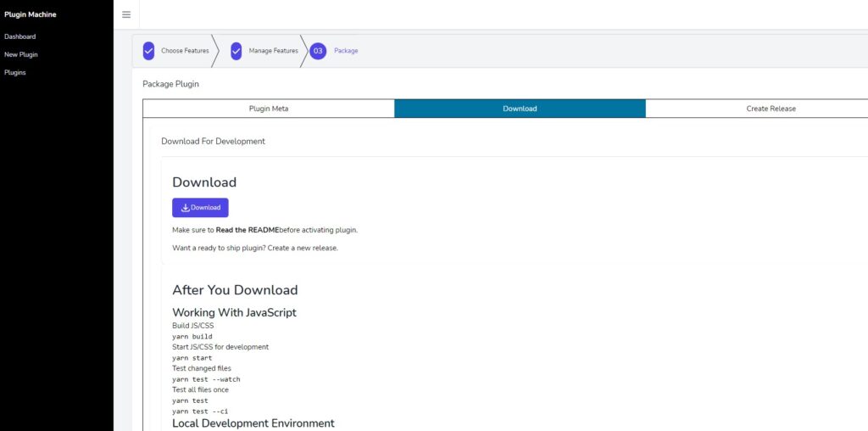The height and width of the screenshot is (431, 868).
Task: Click the "yarn test --watch" command
Action: coord(207,379)
